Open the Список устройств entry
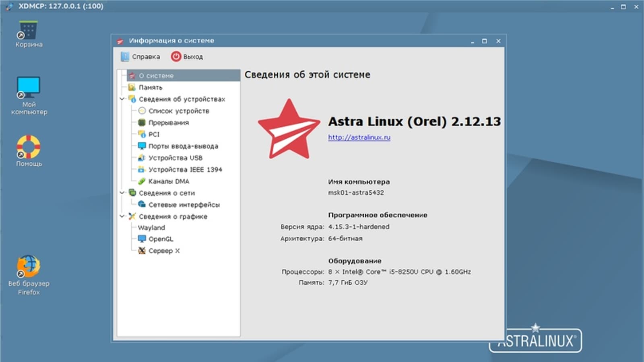Screen dimensions: 644x362 point(179,111)
